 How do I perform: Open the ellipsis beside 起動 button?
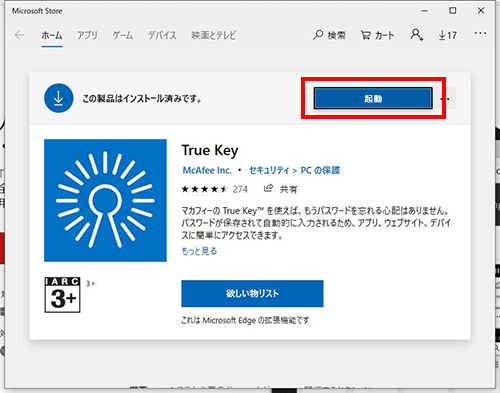[x=446, y=99]
